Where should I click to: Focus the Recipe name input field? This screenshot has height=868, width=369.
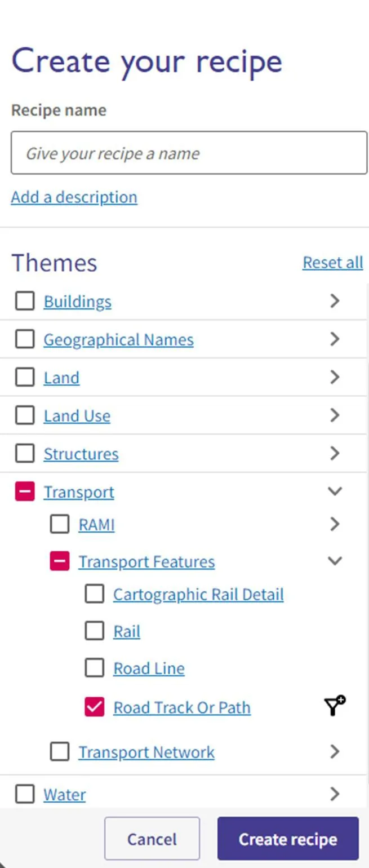pyautogui.click(x=189, y=153)
